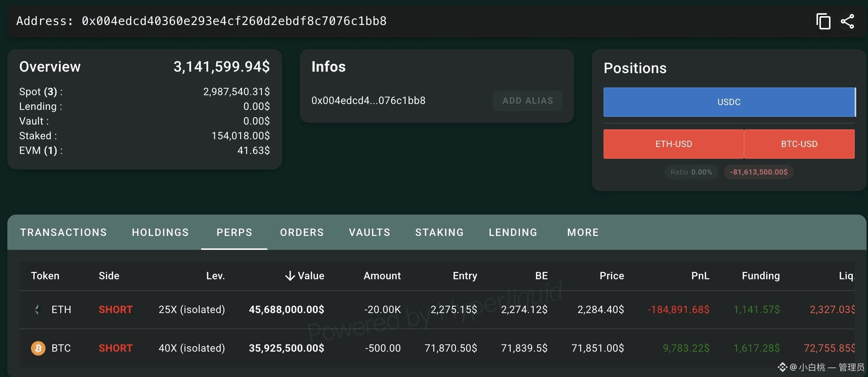Sort table by BE column header

(541, 276)
